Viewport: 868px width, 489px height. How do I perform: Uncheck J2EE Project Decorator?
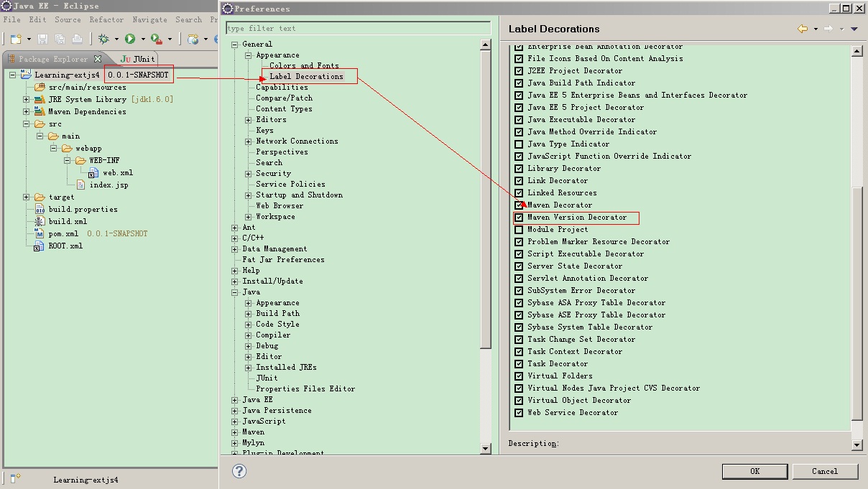pos(519,71)
